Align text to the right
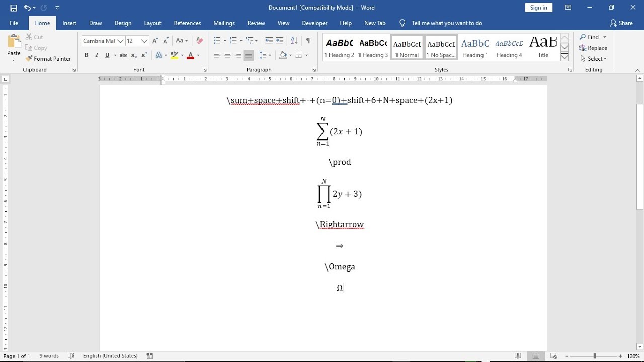The height and width of the screenshot is (362, 644). [238, 55]
